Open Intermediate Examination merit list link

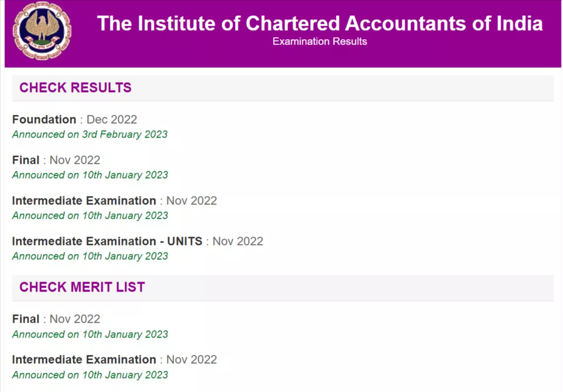coord(84,359)
